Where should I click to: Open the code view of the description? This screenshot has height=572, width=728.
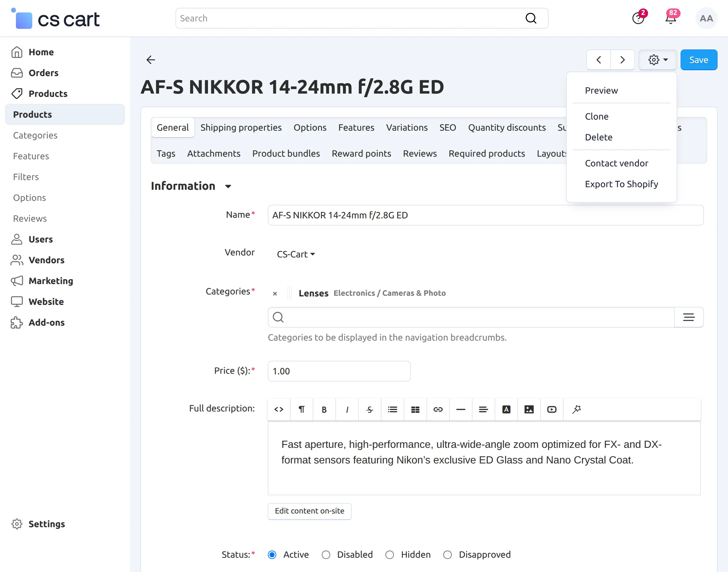click(278, 409)
